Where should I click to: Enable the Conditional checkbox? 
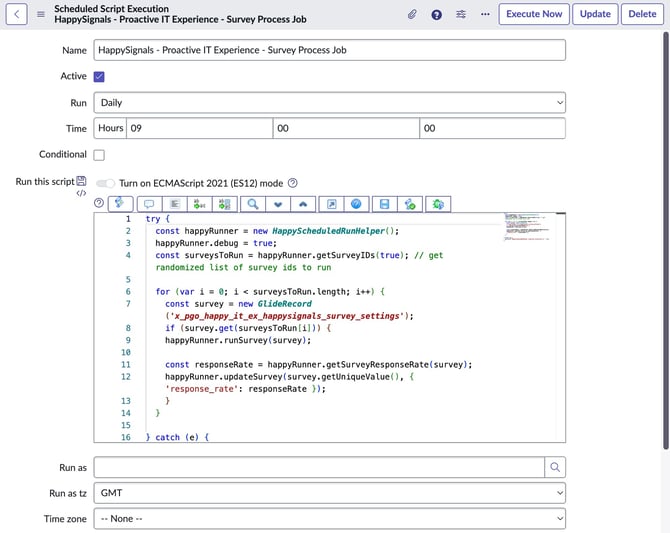pos(99,155)
